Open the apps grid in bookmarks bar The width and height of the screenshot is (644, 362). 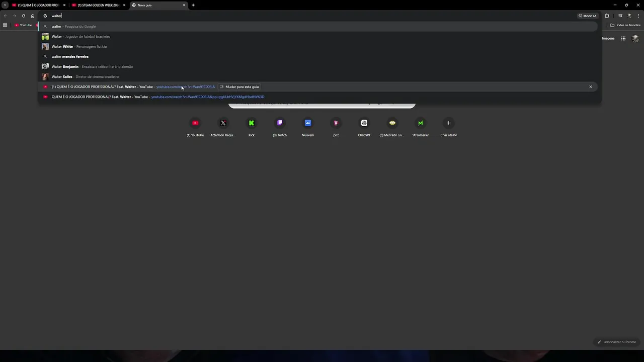pos(5,25)
